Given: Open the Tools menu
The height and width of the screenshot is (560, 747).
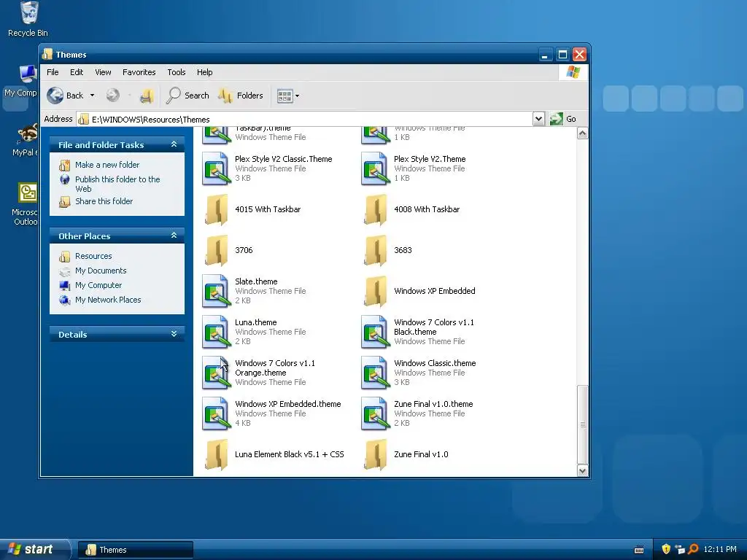Looking at the screenshot, I should (x=177, y=72).
